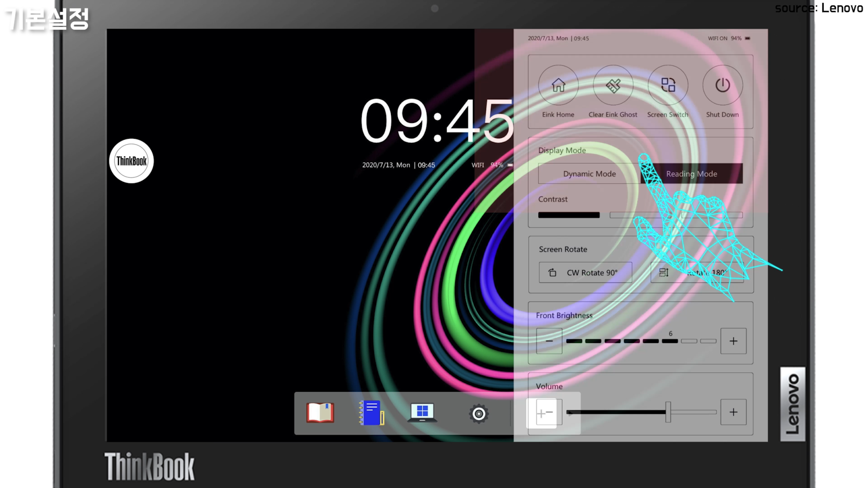This screenshot has width=868, height=488.
Task: Select the first dark contrast level
Action: (x=569, y=215)
